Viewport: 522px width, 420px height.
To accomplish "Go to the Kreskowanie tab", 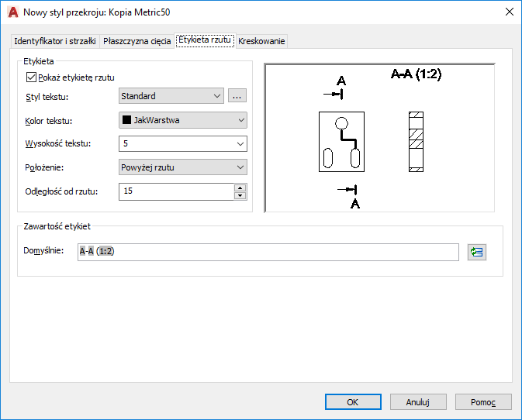I will 261,41.
